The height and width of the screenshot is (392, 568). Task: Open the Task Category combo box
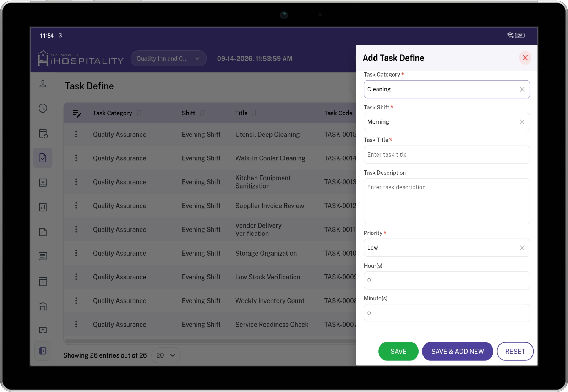pyautogui.click(x=447, y=89)
